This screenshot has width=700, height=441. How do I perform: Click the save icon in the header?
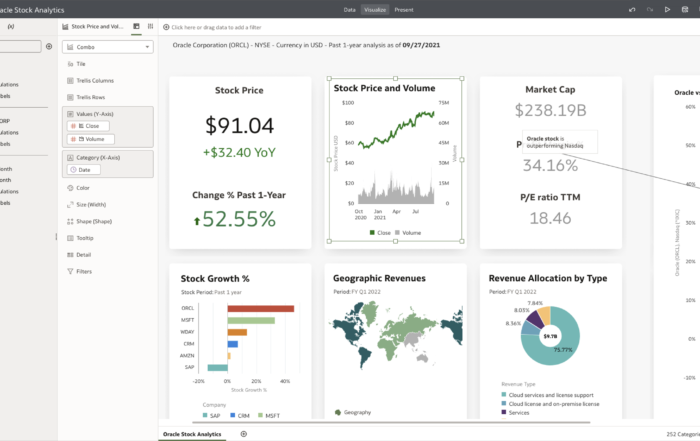(685, 9)
